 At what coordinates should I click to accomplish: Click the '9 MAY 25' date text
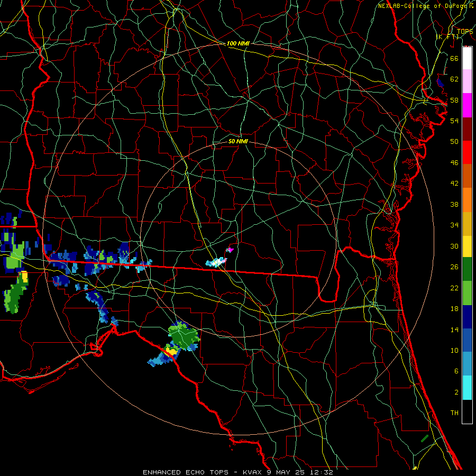click(x=286, y=472)
